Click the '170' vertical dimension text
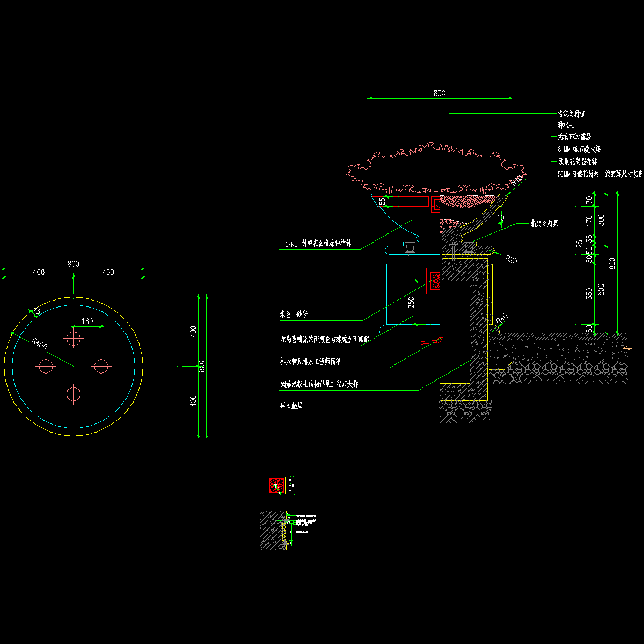The height and width of the screenshot is (644, 644). (x=589, y=220)
